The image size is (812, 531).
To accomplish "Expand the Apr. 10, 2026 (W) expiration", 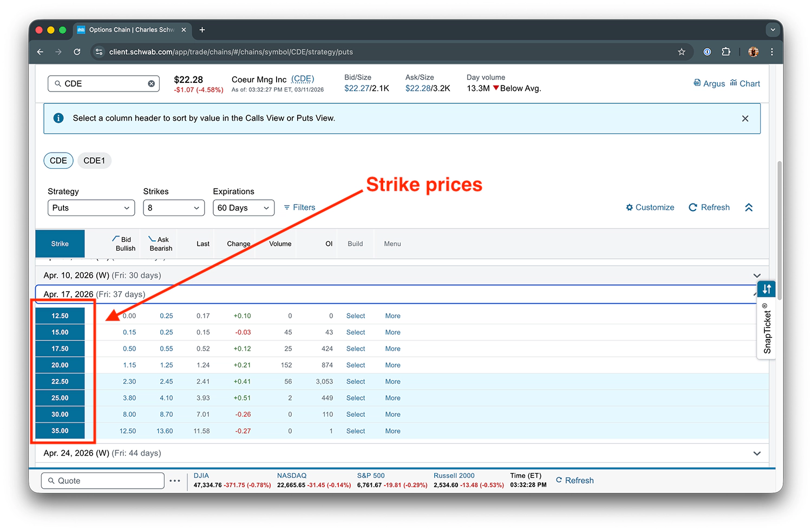I will click(x=402, y=276).
